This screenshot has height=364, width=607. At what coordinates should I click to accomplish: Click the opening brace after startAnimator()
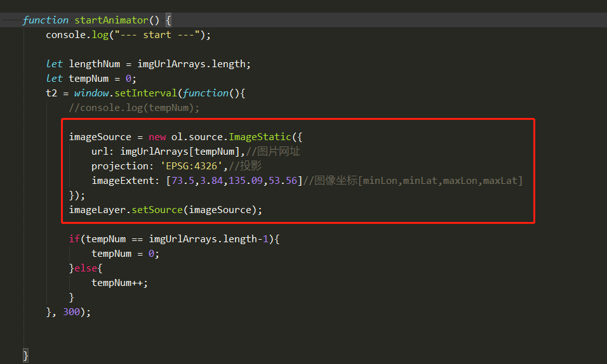pyautogui.click(x=168, y=20)
